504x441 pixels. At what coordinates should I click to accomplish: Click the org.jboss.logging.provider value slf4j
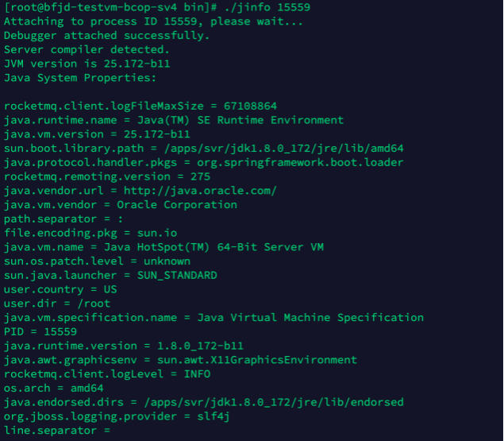214,416
